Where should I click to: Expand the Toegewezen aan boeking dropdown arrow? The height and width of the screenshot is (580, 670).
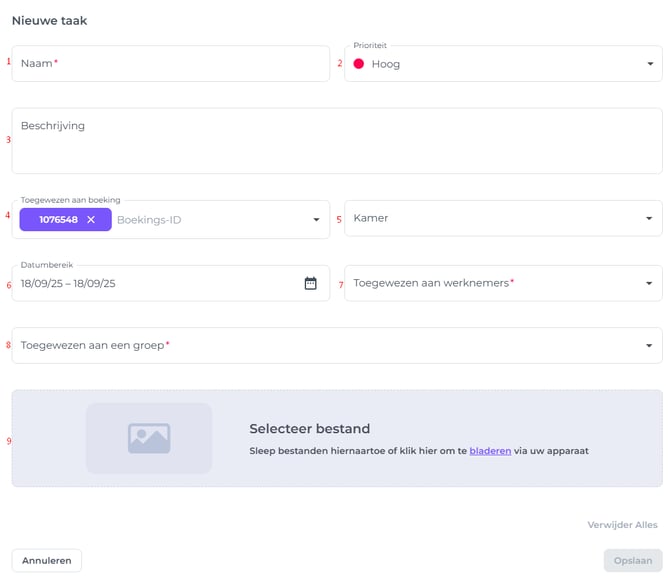tap(316, 220)
